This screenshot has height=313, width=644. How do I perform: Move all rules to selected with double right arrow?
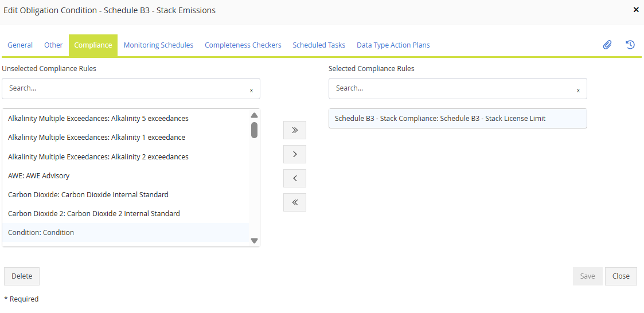[x=295, y=130]
